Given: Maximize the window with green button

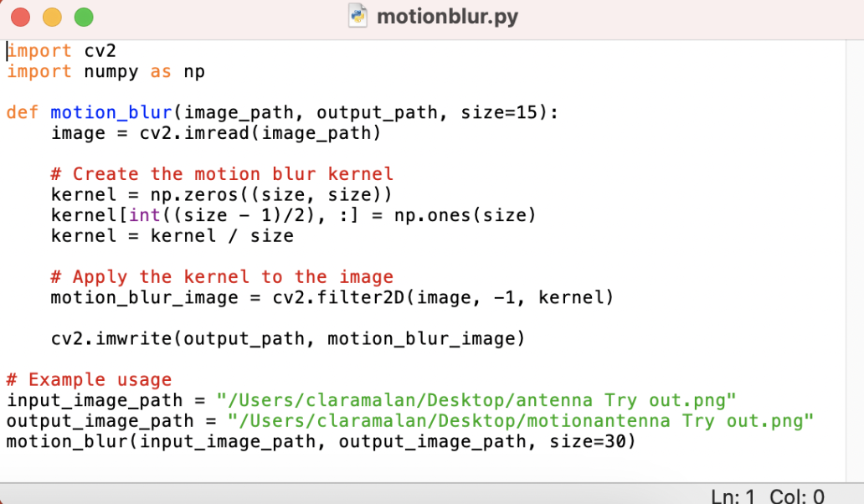Looking at the screenshot, I should pos(84,17).
